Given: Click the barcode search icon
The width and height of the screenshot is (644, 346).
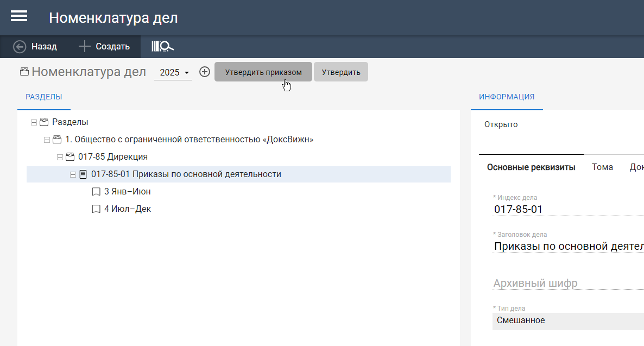Looking at the screenshot, I should pyautogui.click(x=162, y=47).
